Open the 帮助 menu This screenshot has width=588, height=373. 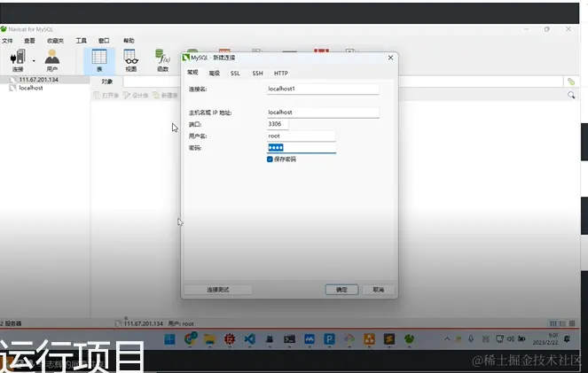[x=129, y=41]
